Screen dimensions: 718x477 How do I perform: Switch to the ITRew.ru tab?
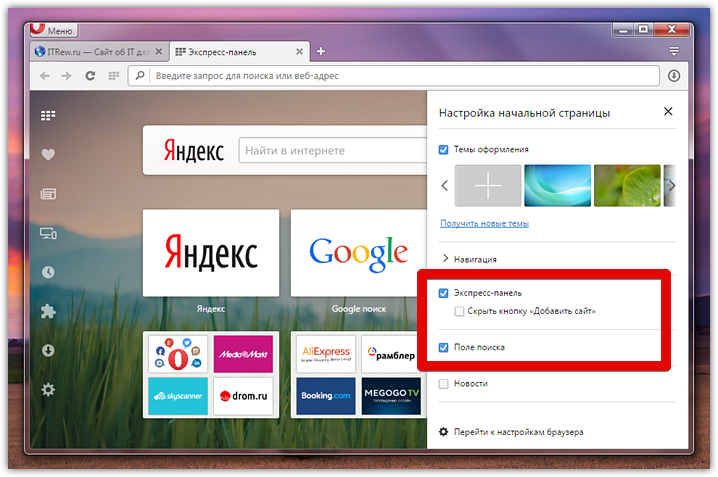[x=98, y=52]
